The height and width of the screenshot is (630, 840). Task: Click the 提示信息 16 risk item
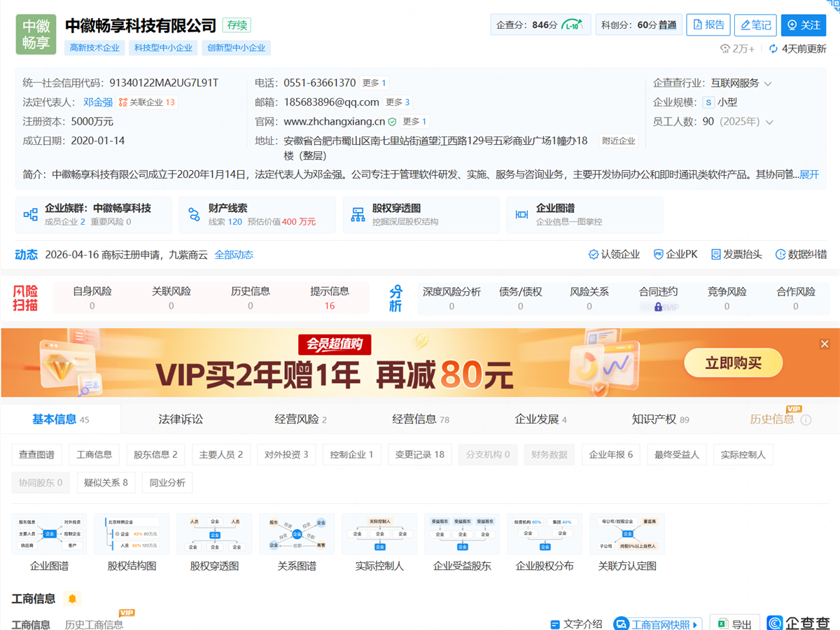pyautogui.click(x=330, y=298)
